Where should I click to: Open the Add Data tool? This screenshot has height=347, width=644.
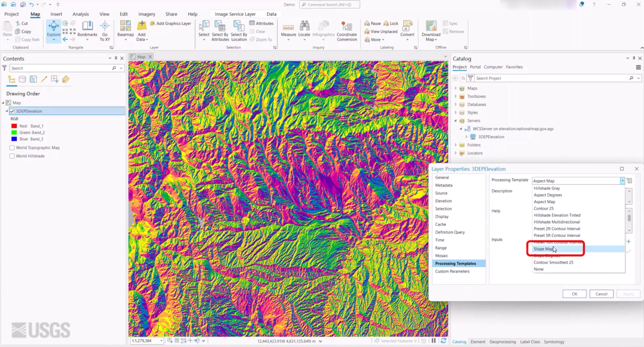click(142, 30)
